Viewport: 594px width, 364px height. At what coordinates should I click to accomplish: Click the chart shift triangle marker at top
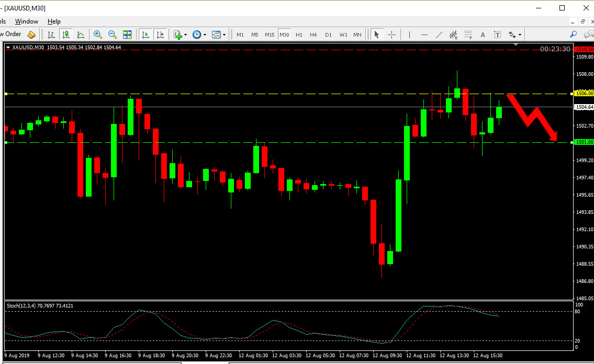tap(515, 44)
